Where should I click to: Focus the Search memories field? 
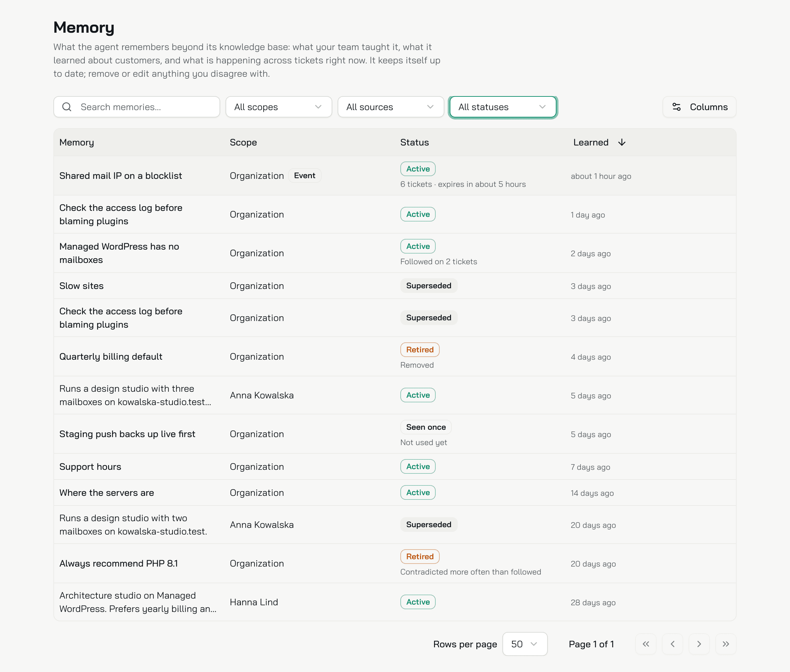137,107
